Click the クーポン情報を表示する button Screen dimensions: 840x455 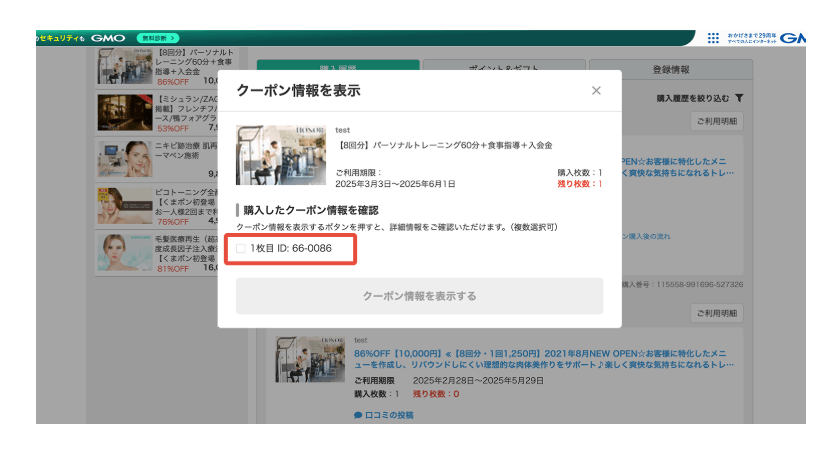419,296
